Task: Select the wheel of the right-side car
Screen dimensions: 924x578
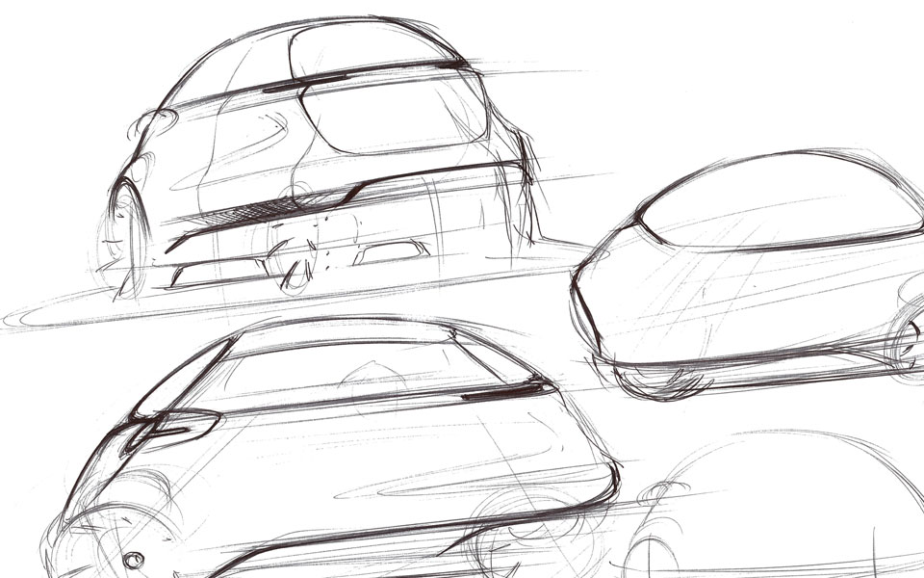Action: (x=906, y=342)
